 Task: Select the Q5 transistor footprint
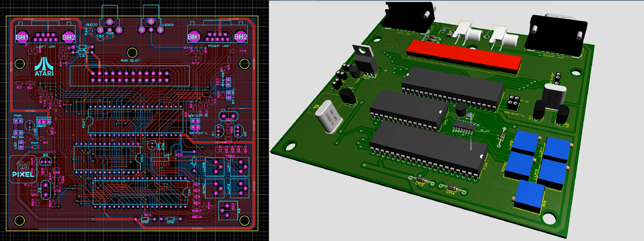[x=45, y=162]
